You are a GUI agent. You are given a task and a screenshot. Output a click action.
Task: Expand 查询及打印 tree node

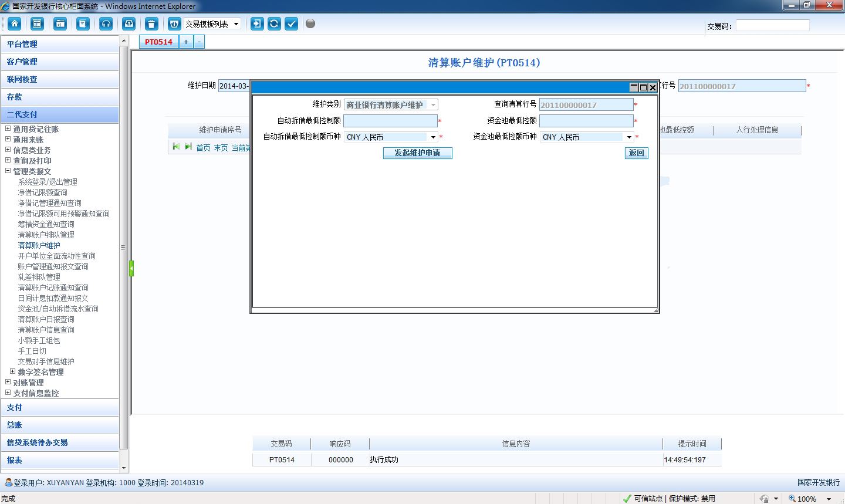(x=8, y=160)
